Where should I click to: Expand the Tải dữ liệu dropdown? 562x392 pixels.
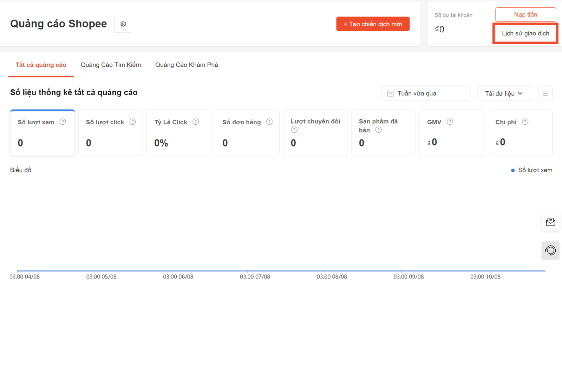click(x=504, y=93)
